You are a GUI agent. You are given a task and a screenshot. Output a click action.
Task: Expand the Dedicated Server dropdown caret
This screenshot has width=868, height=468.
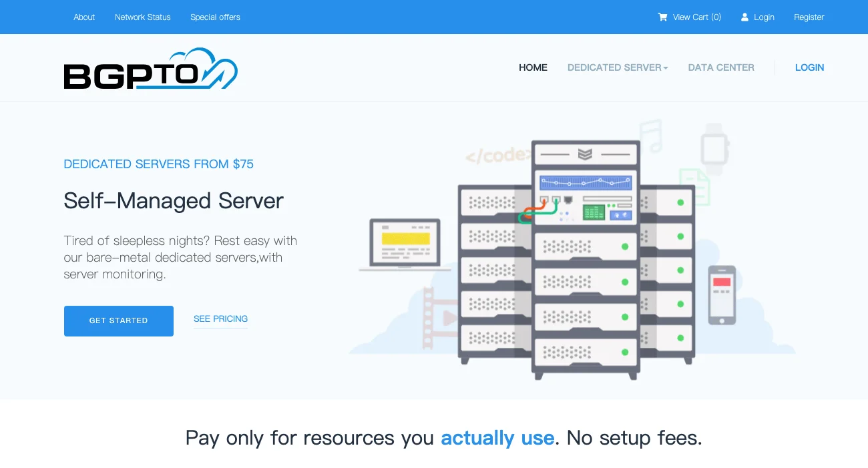click(666, 68)
